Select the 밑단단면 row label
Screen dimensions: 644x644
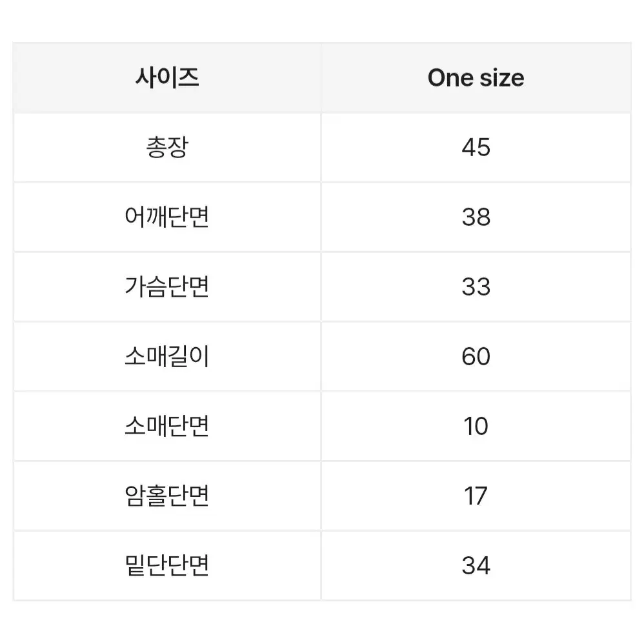pyautogui.click(x=167, y=565)
